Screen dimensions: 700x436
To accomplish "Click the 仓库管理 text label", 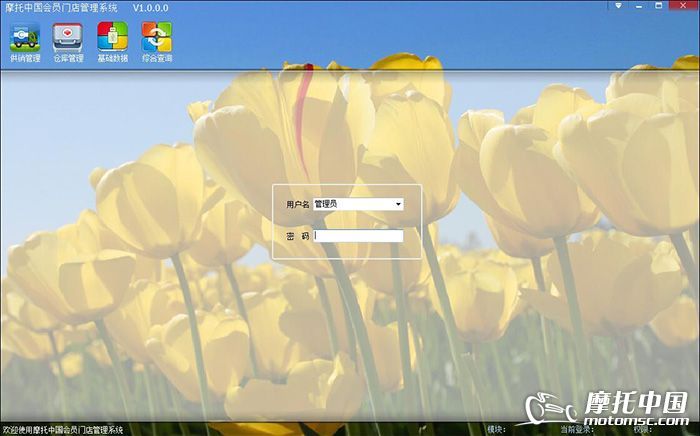I will [68, 59].
